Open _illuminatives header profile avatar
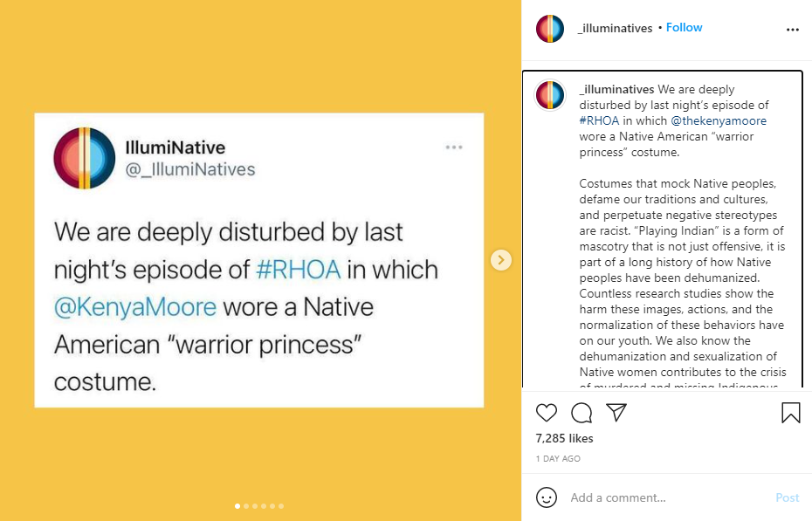Screen dimensions: 812x521 point(550,29)
